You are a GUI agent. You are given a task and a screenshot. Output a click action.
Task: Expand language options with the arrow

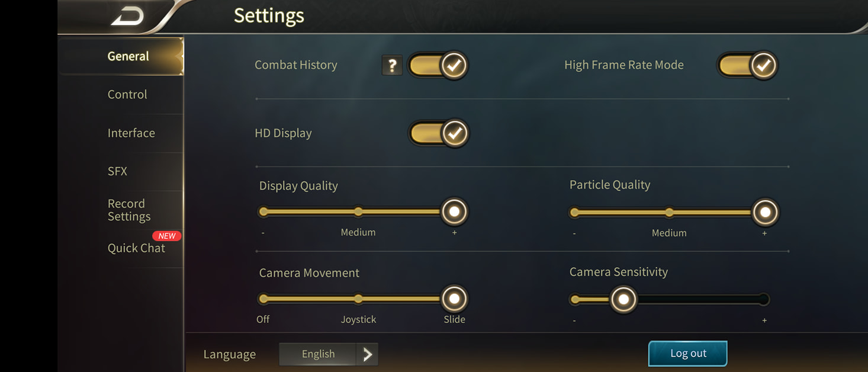coord(368,354)
